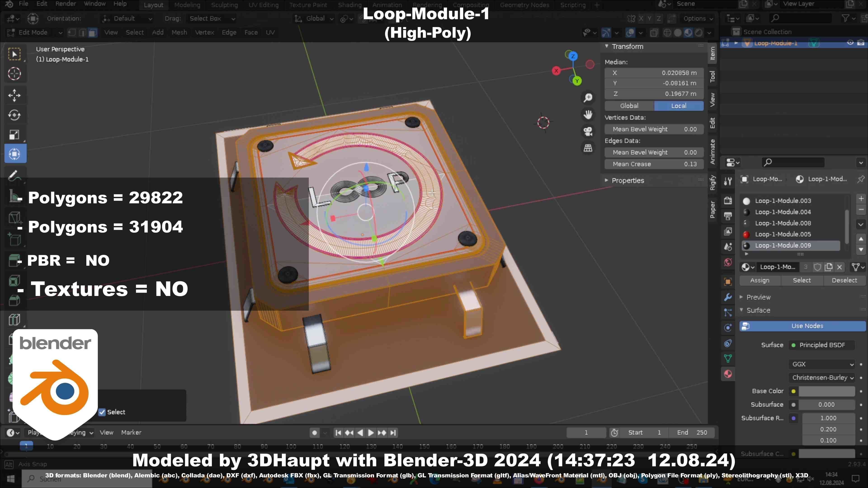Click the viewport zoom magnifier icon
Image resolution: width=868 pixels, height=488 pixels.
point(588,98)
